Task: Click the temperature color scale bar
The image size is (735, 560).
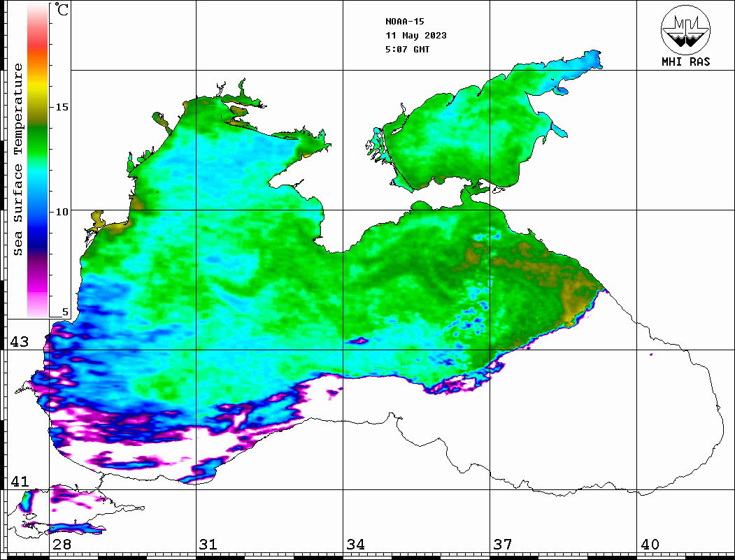Action: tap(38, 159)
